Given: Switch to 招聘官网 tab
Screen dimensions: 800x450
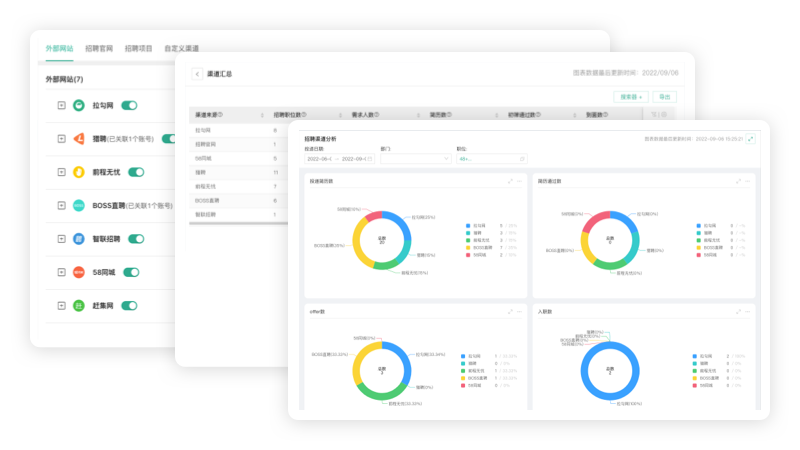Looking at the screenshot, I should [x=99, y=48].
